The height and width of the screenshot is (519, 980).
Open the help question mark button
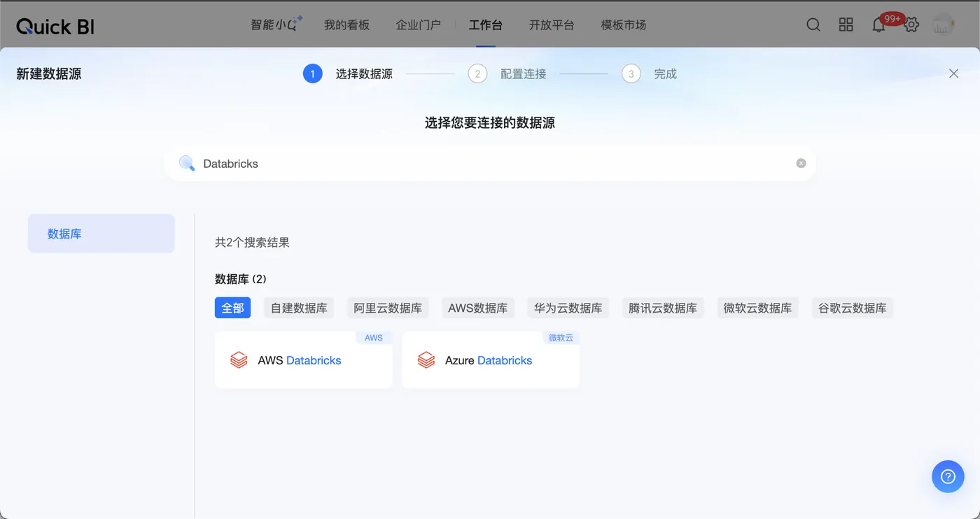(x=948, y=476)
